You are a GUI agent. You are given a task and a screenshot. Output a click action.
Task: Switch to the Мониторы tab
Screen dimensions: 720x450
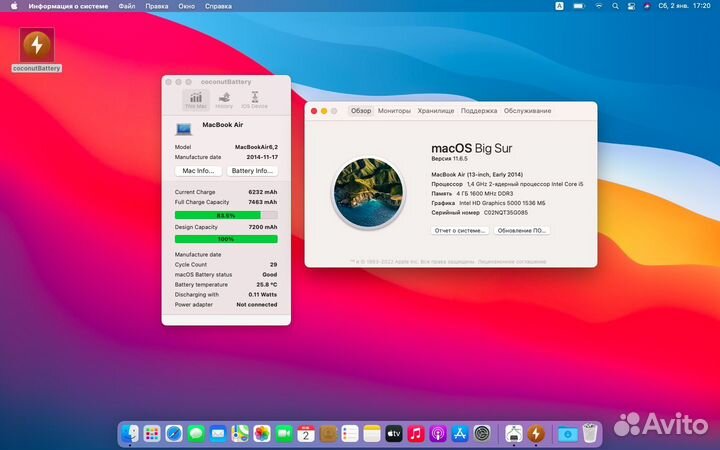(394, 111)
